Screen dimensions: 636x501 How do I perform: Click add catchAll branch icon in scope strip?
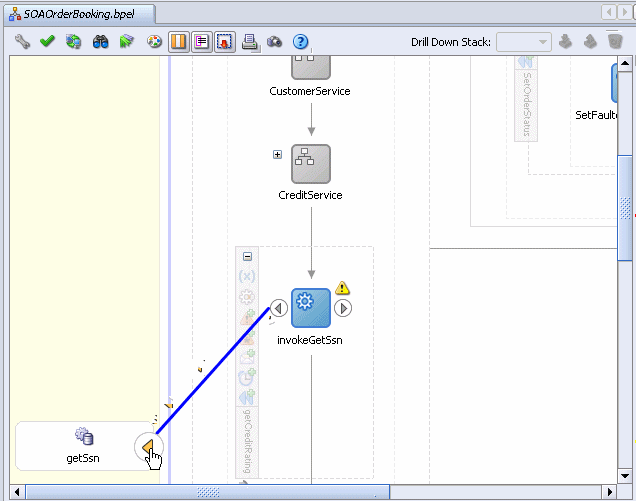pos(248,338)
